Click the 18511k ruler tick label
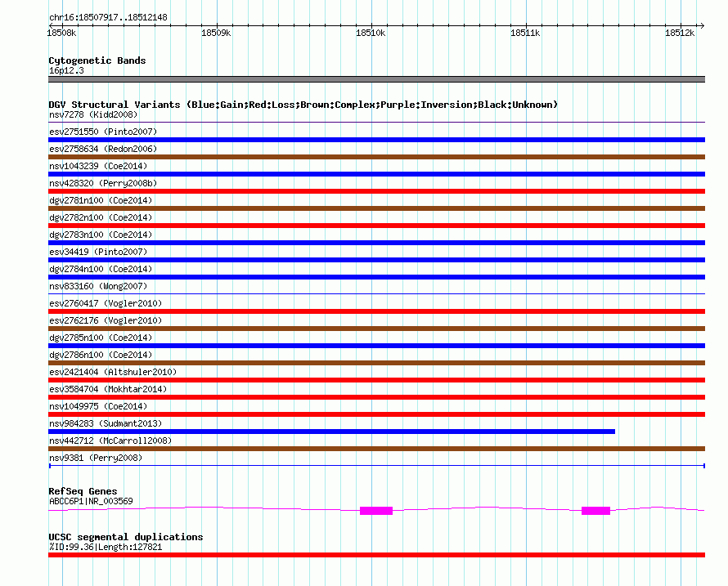Viewport: 728px width, 586px height. (x=525, y=33)
